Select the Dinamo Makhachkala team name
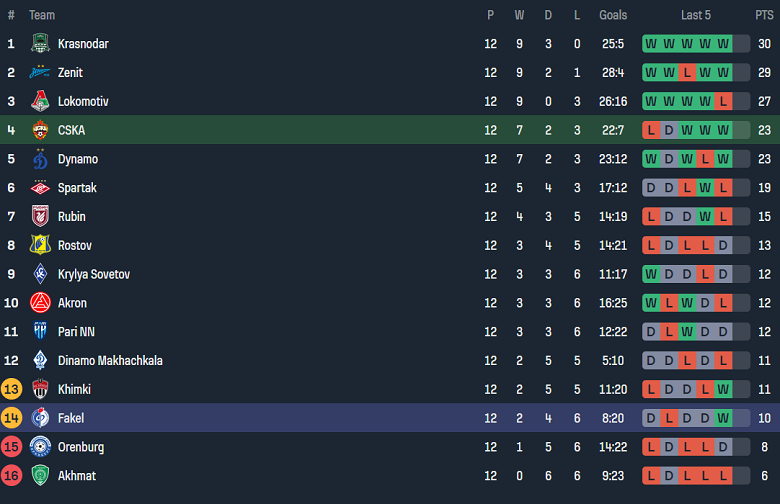The image size is (780, 504). [110, 361]
